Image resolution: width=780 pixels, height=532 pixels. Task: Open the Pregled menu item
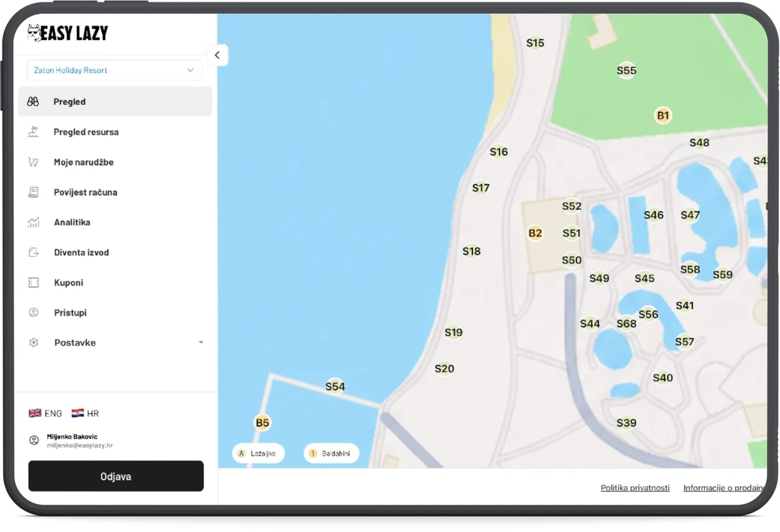coord(115,101)
